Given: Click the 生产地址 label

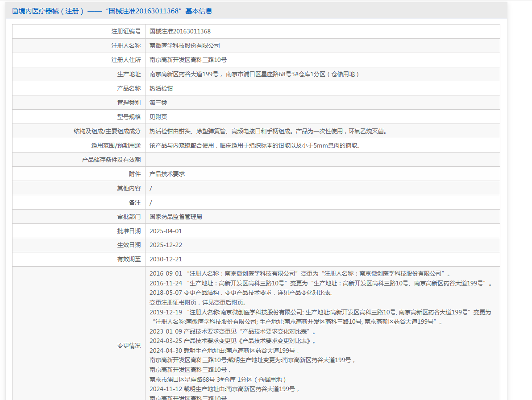Looking at the screenshot, I should point(129,74).
